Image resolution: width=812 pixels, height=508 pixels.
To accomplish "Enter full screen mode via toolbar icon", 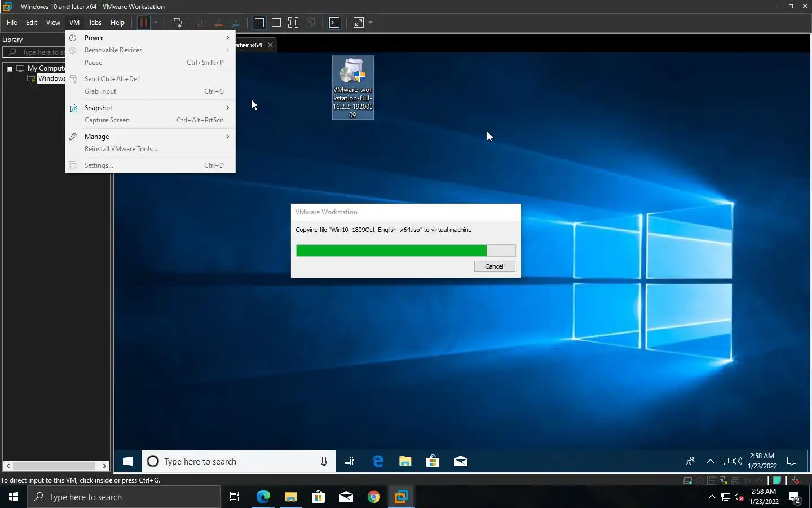I will click(x=293, y=23).
